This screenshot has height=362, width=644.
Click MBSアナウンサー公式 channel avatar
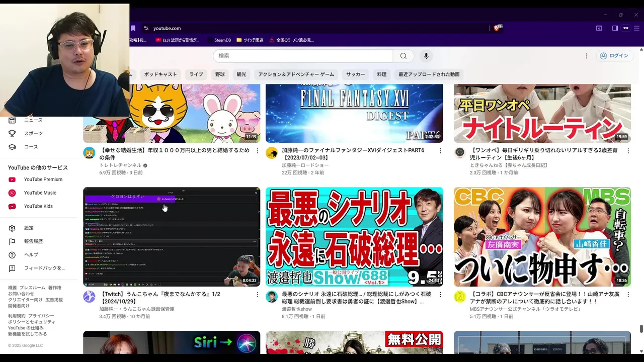coord(460,297)
